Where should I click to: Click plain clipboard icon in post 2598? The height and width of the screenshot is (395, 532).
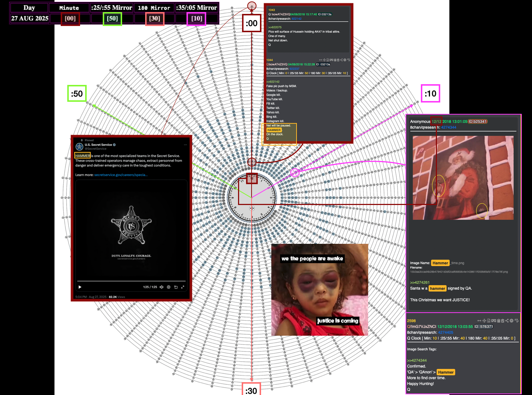click(499, 321)
